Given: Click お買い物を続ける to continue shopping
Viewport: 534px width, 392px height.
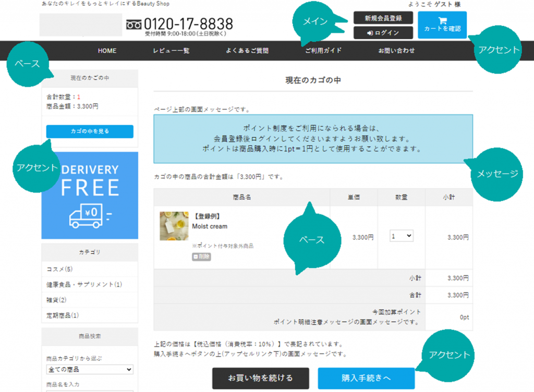Looking at the screenshot, I should tap(261, 378).
